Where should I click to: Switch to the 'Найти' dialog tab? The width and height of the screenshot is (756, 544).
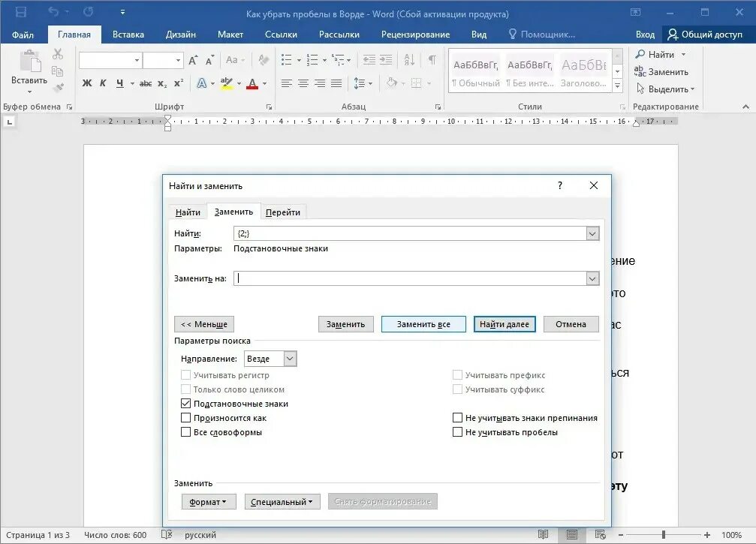(x=188, y=212)
